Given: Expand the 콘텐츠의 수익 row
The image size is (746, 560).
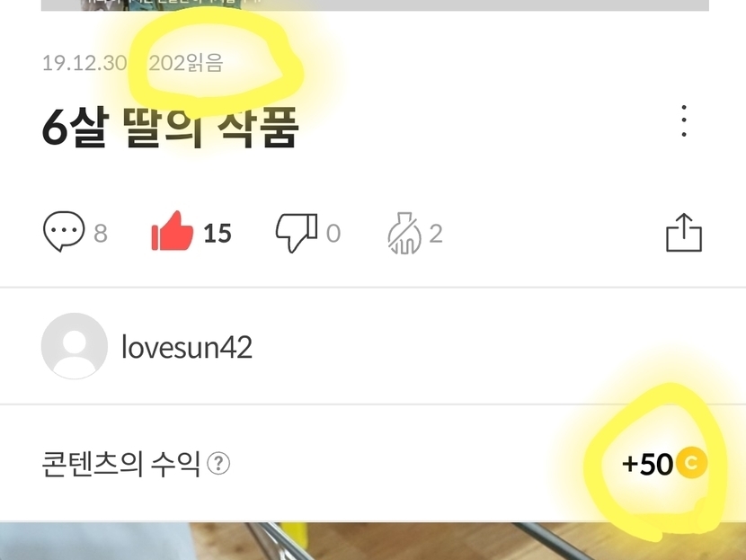Looking at the screenshot, I should [x=373, y=463].
